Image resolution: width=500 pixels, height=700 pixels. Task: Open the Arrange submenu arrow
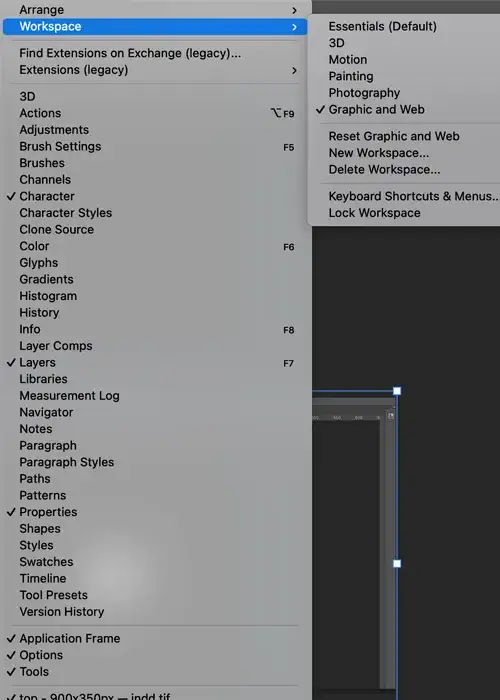pyautogui.click(x=294, y=10)
